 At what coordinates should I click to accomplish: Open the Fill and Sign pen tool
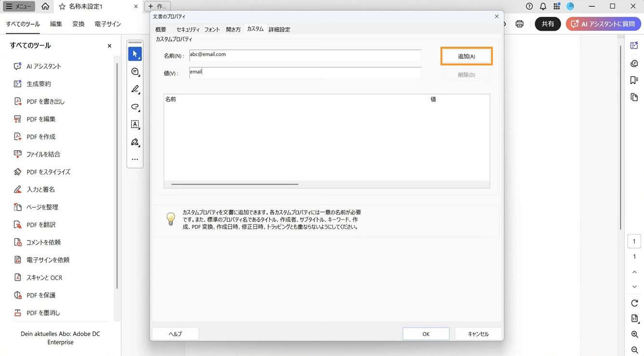click(x=135, y=142)
